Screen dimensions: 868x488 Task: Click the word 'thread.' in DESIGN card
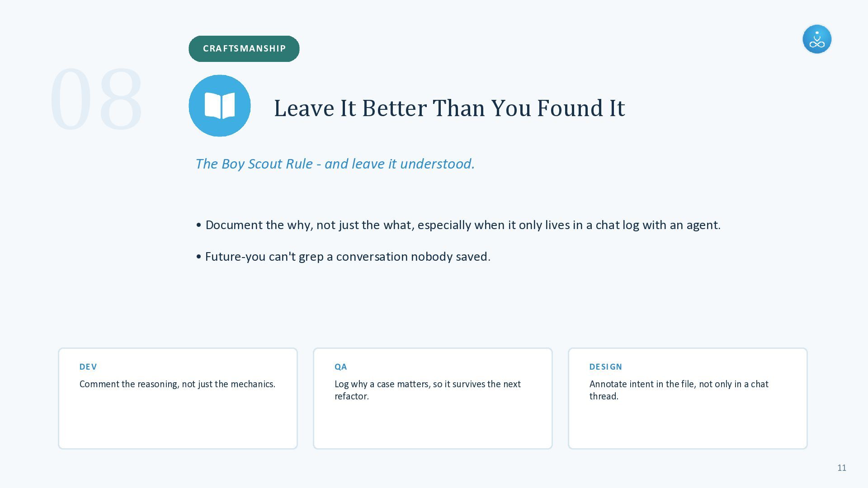(x=604, y=396)
